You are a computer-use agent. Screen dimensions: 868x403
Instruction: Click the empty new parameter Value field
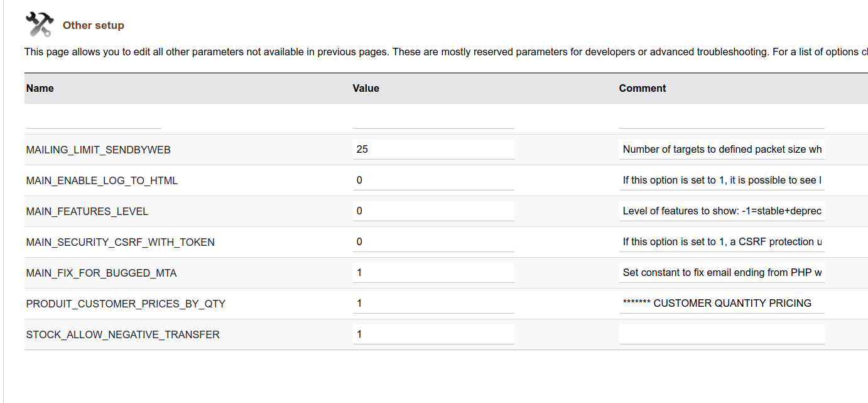(433, 119)
